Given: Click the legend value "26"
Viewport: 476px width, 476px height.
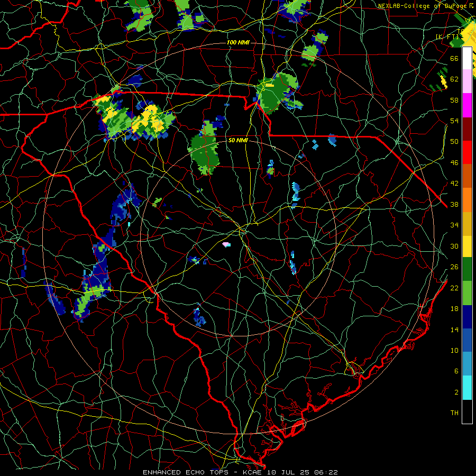Looking at the screenshot, I should click(454, 267).
